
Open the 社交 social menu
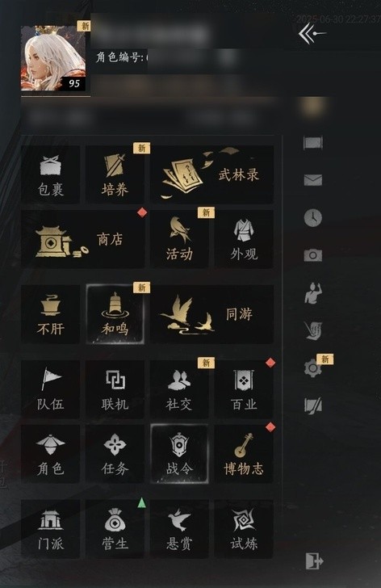click(179, 389)
